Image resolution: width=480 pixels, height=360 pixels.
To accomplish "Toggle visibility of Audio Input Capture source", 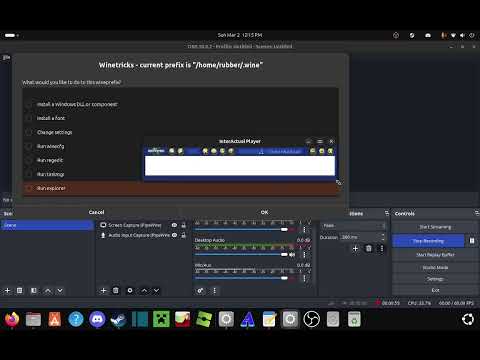I will click(x=174, y=235).
